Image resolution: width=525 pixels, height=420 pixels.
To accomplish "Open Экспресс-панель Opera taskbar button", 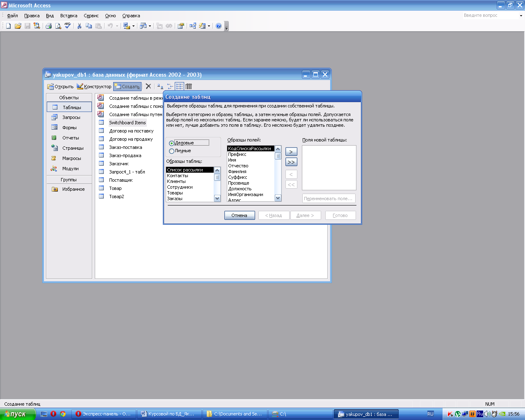I will [105, 414].
